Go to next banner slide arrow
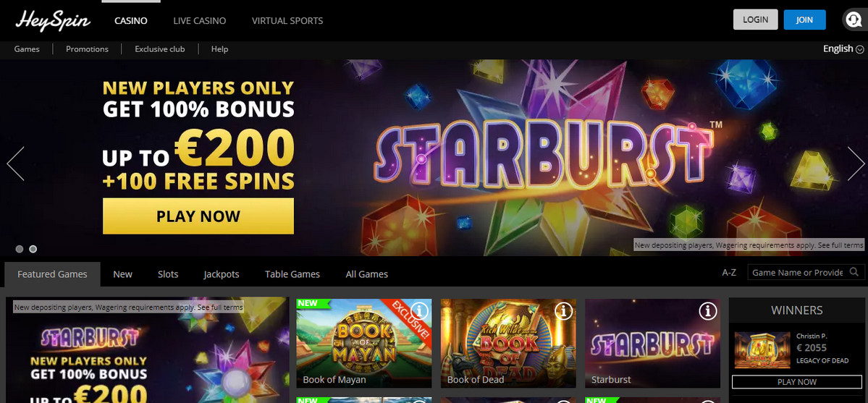Viewport: 868px width, 403px height. pyautogui.click(x=856, y=164)
